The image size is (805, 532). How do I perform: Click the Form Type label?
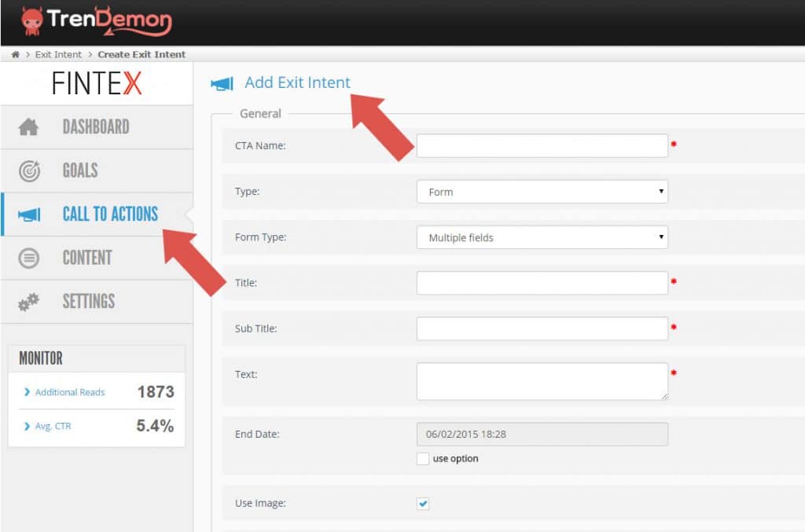pyautogui.click(x=261, y=237)
